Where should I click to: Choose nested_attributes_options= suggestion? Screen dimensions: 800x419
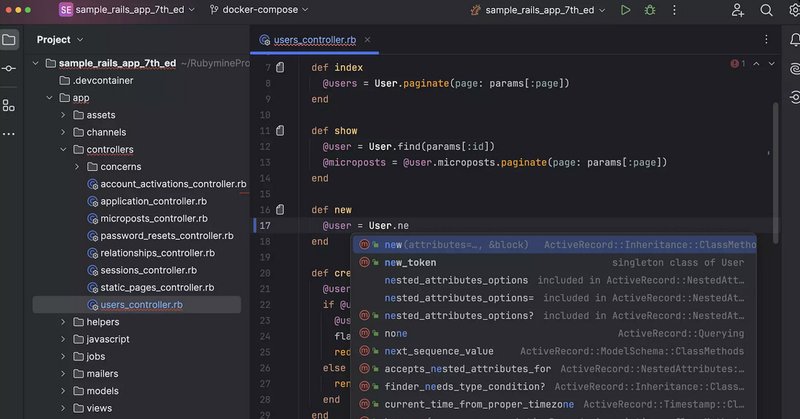[x=555, y=298]
